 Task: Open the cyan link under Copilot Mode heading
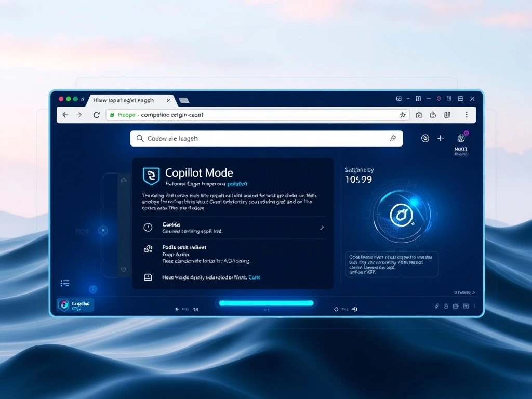click(237, 184)
